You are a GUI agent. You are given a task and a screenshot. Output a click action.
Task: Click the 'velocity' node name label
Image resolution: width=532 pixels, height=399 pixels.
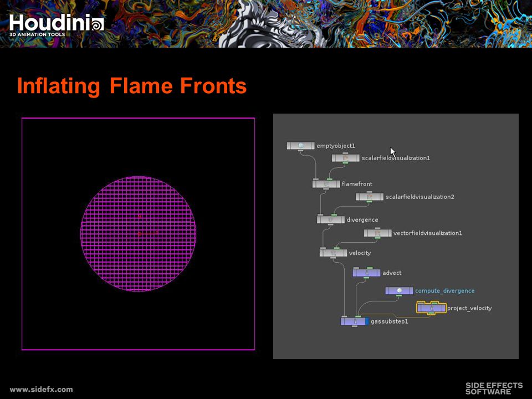pos(360,253)
